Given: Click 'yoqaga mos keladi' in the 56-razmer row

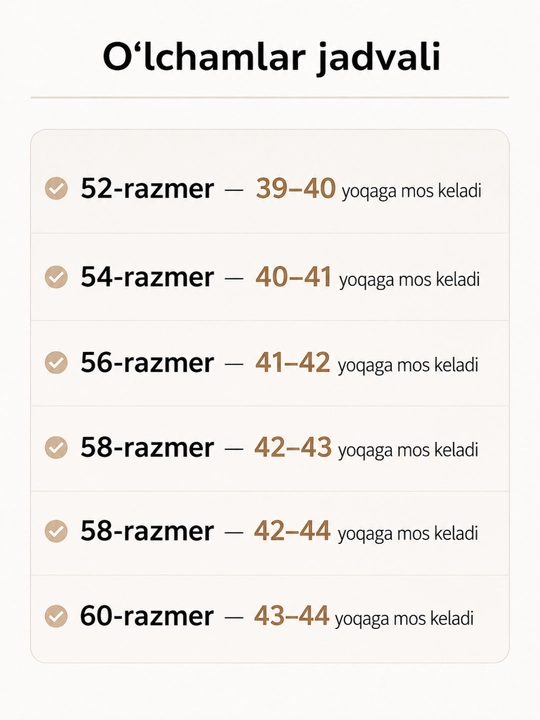Looking at the screenshot, I should click(x=408, y=365).
